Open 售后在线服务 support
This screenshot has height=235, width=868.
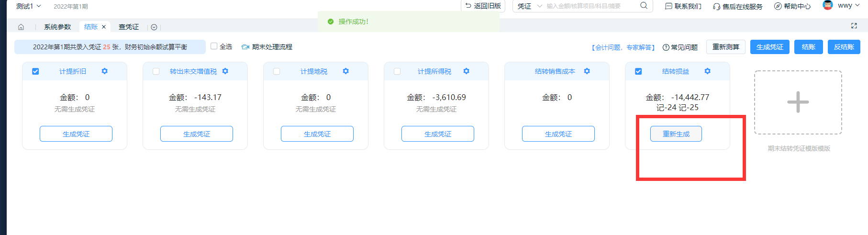738,6
